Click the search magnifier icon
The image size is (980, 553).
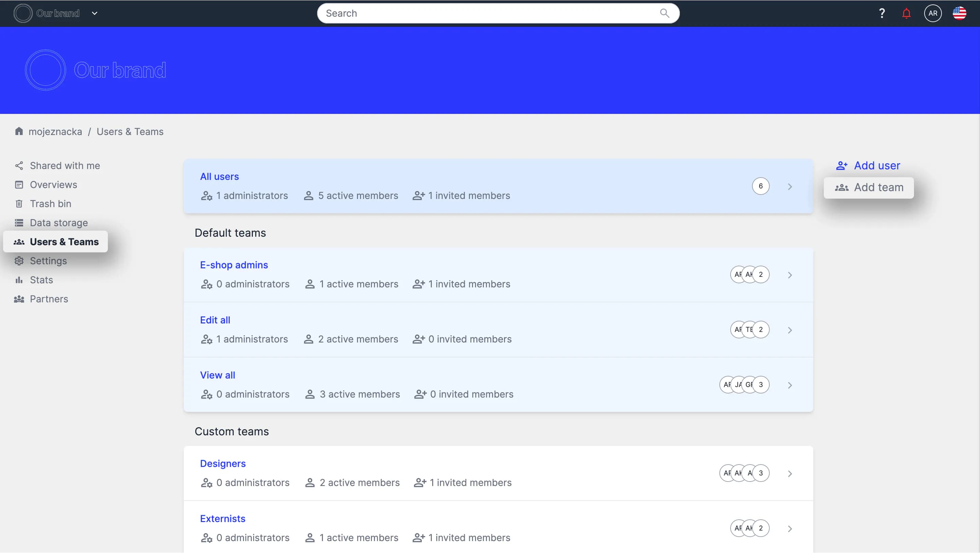pos(664,13)
